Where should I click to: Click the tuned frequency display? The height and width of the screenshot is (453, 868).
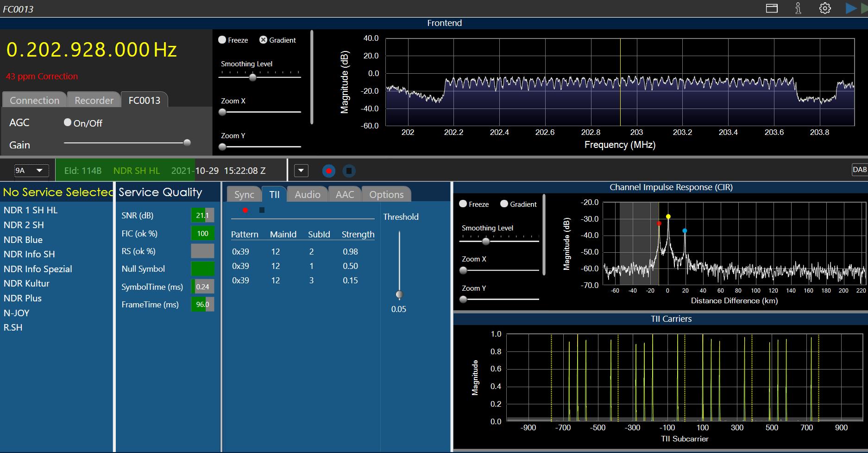pyautogui.click(x=91, y=50)
